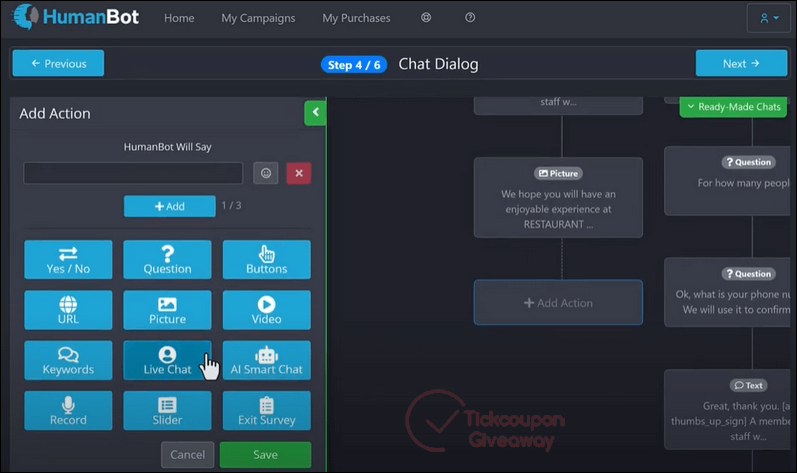The width and height of the screenshot is (797, 473).
Task: Open the emoji picker
Action: [x=266, y=173]
